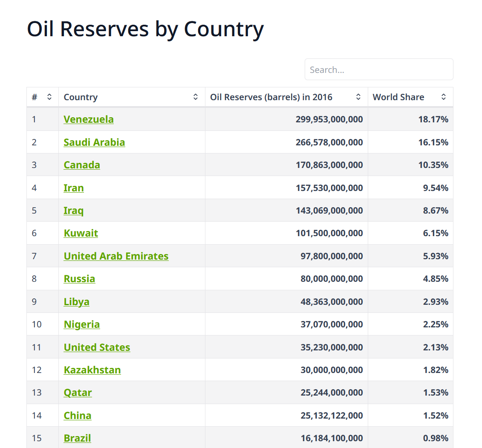Select the Kazakhstan link

(x=92, y=370)
